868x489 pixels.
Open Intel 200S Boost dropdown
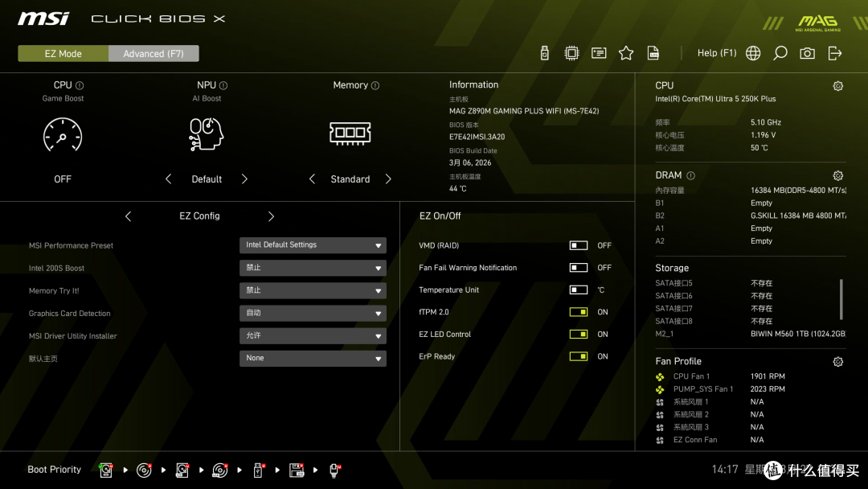pos(313,268)
